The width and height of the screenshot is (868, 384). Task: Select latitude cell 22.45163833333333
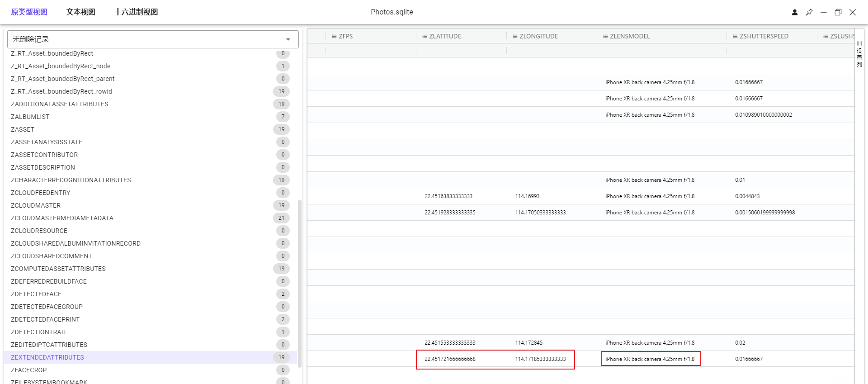(x=448, y=196)
